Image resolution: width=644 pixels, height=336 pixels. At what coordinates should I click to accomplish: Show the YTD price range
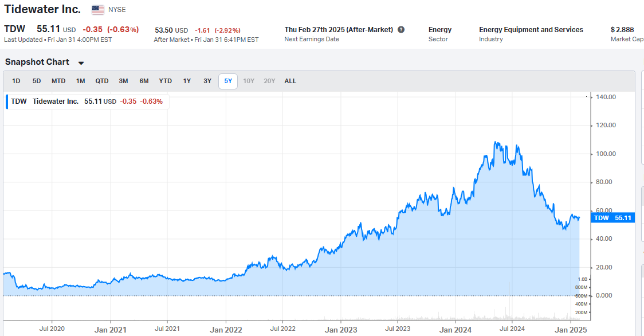click(166, 81)
